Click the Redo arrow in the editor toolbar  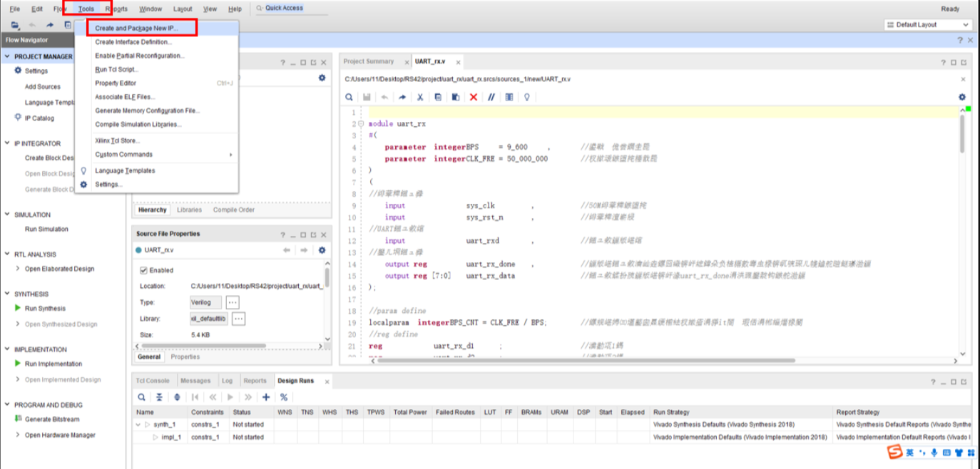pyautogui.click(x=402, y=97)
